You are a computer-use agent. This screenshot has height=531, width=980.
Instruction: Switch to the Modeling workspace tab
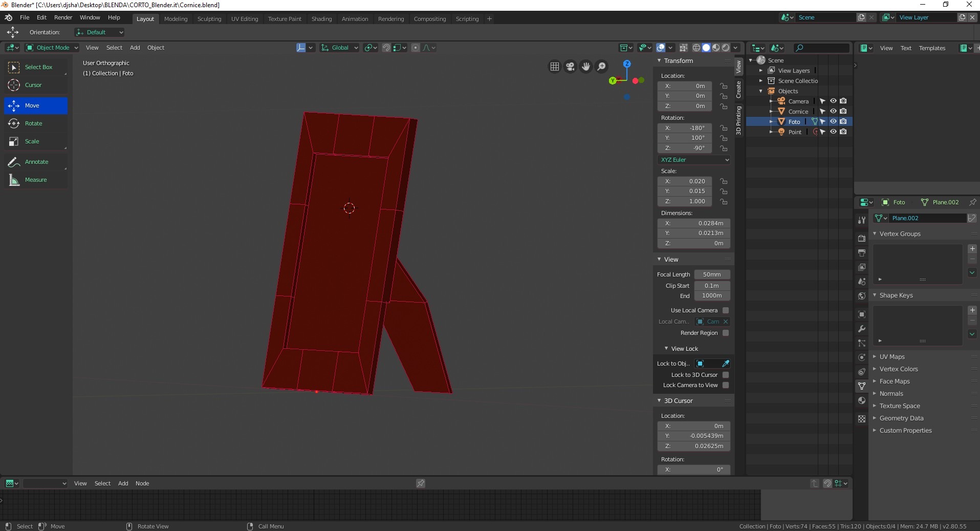176,19
